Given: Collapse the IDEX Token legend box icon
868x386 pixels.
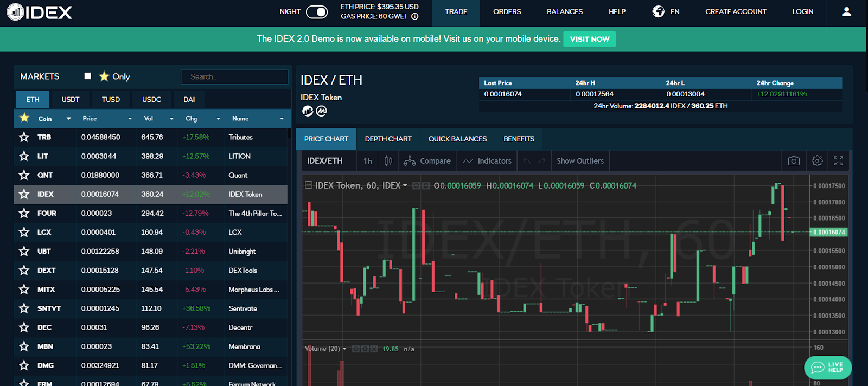Looking at the screenshot, I should pyautogui.click(x=308, y=185).
